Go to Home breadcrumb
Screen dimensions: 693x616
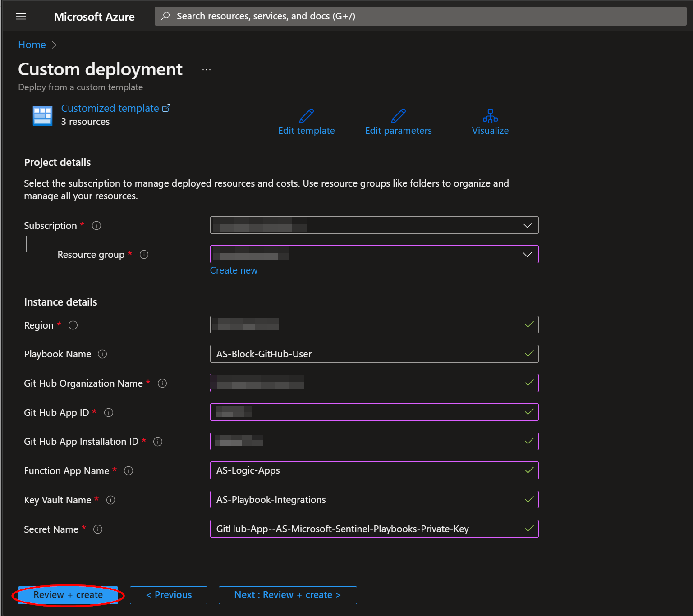32,45
